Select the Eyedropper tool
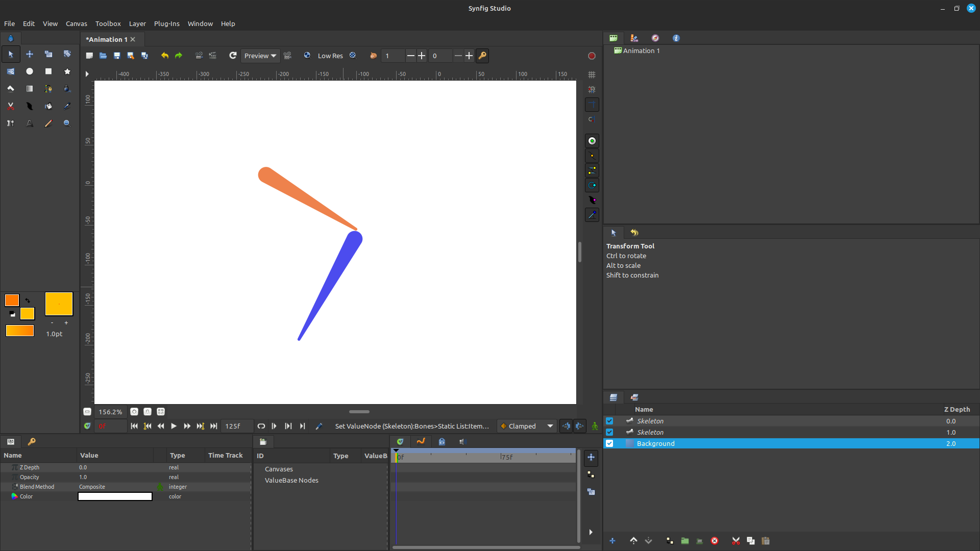Screen dimensions: 980x551 [67, 106]
